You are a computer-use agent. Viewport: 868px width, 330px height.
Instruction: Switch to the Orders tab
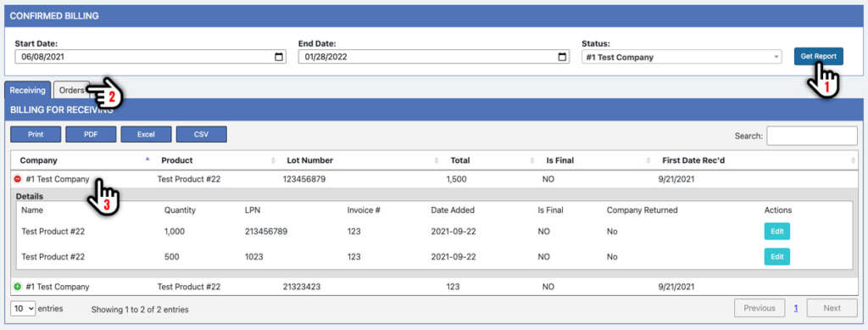coord(72,90)
